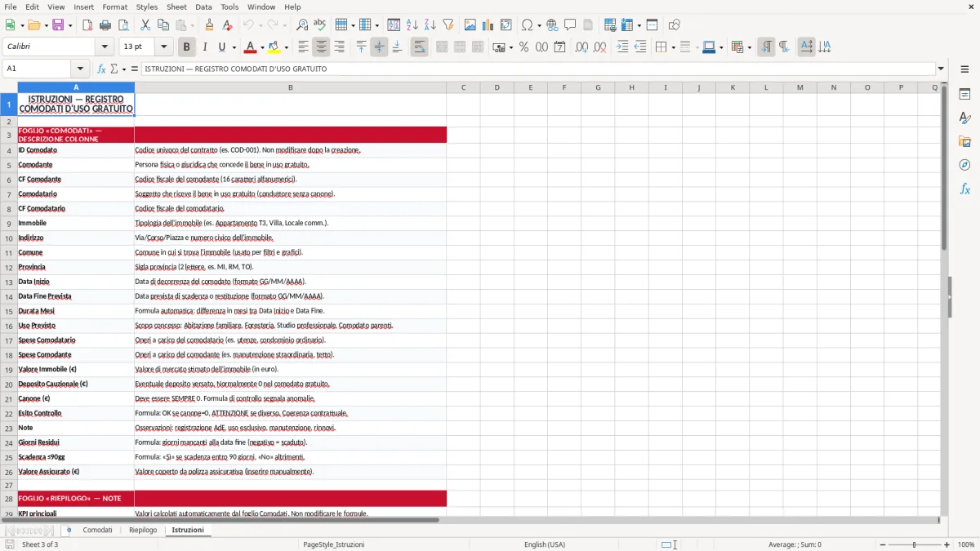Click the Istruzioni sheet tab

[188, 530]
